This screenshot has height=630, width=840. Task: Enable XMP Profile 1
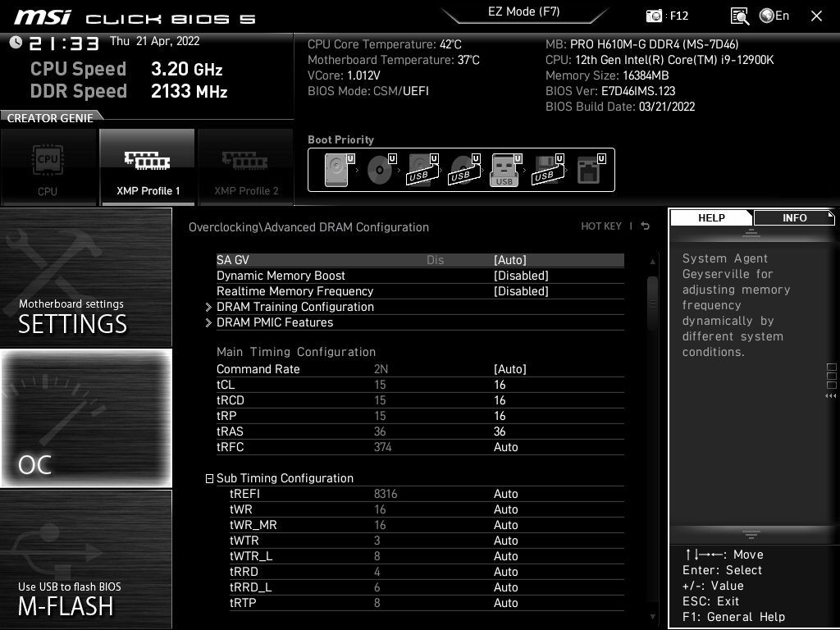tap(148, 167)
